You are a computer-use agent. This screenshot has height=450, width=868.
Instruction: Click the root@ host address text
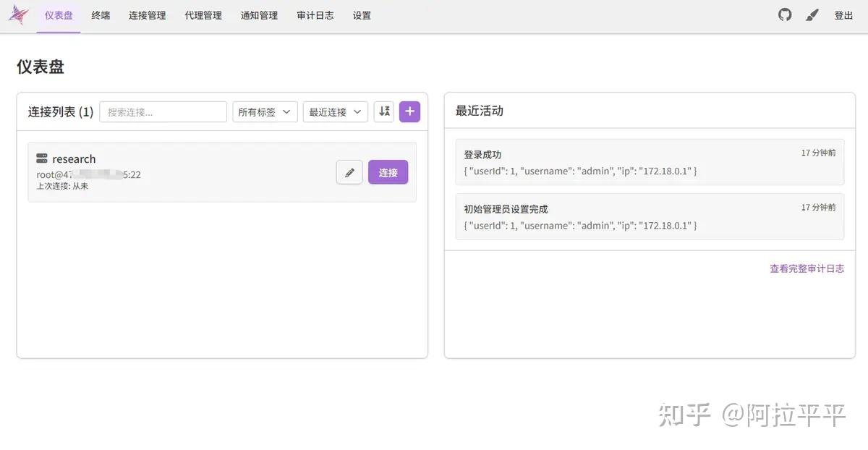(x=89, y=174)
